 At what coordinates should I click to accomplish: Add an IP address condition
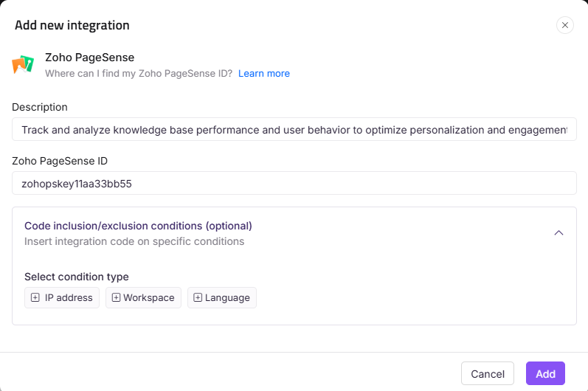(62, 297)
